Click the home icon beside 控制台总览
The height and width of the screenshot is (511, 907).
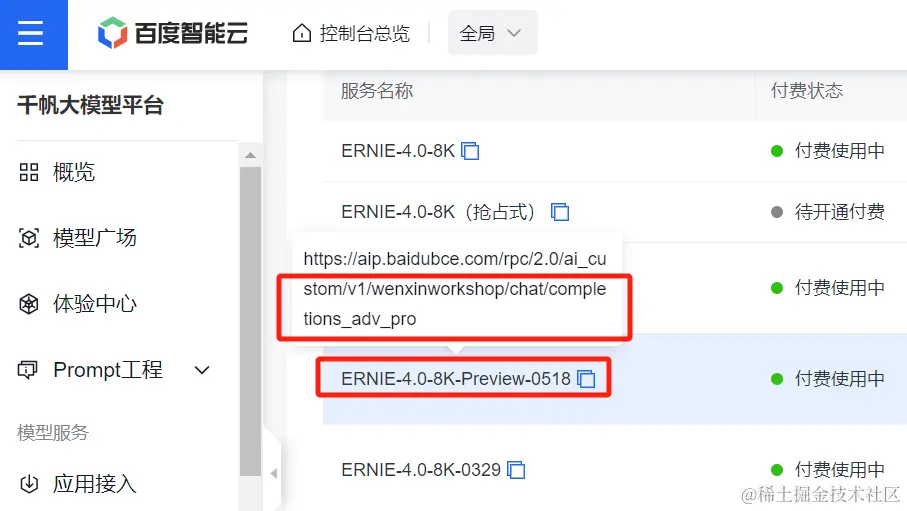pyautogui.click(x=301, y=33)
